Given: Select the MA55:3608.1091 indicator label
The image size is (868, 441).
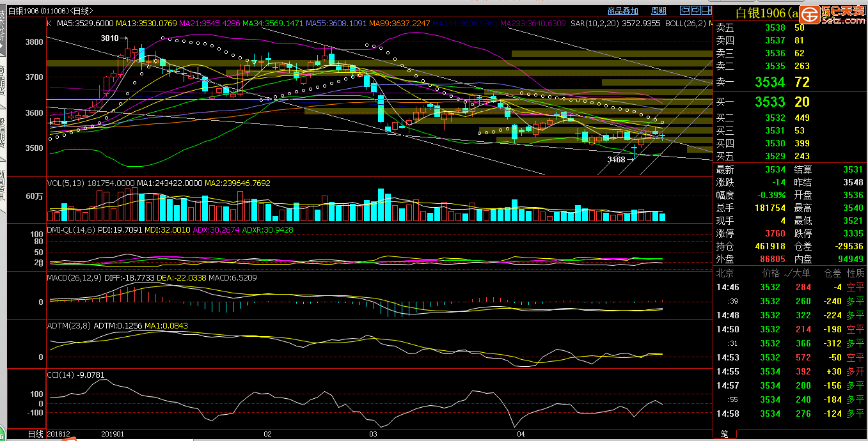Looking at the screenshot, I should (x=336, y=24).
